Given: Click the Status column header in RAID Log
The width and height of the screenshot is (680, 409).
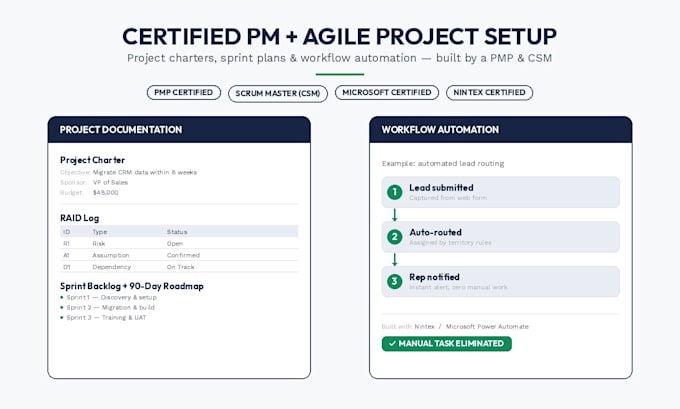Looking at the screenshot, I should (177, 232).
